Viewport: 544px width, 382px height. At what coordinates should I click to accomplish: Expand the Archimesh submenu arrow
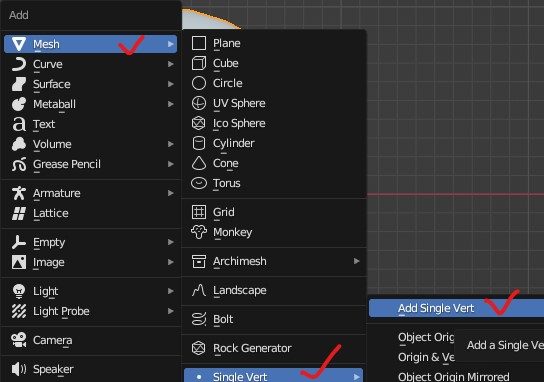(x=356, y=261)
